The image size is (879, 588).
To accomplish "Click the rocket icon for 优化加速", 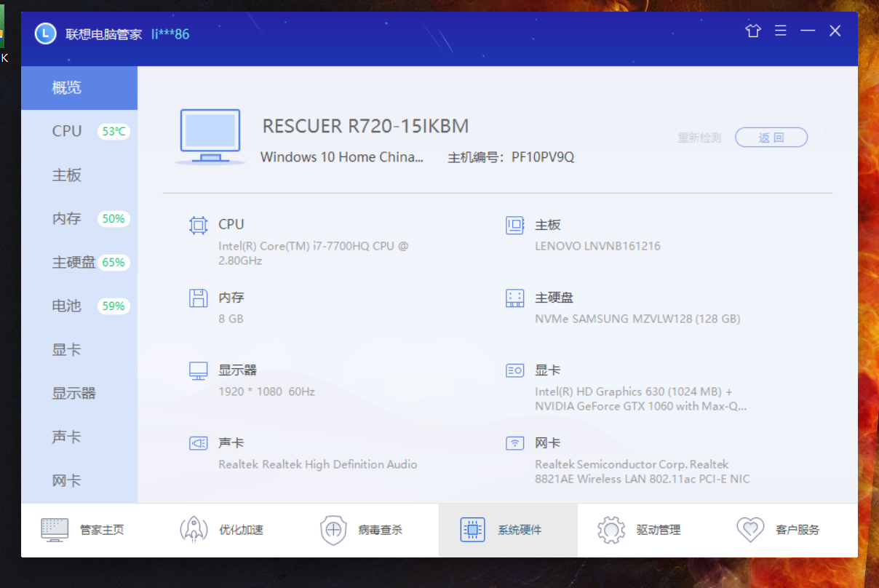I will (194, 530).
